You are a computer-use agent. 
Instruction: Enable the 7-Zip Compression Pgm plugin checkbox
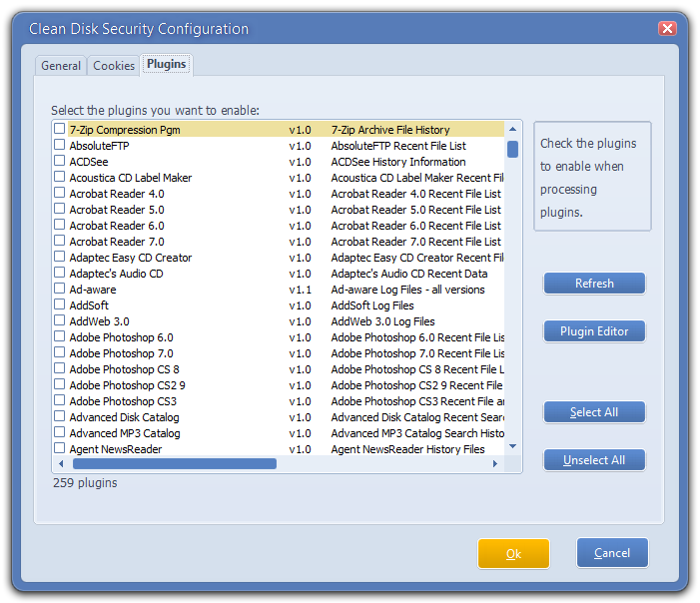click(59, 129)
